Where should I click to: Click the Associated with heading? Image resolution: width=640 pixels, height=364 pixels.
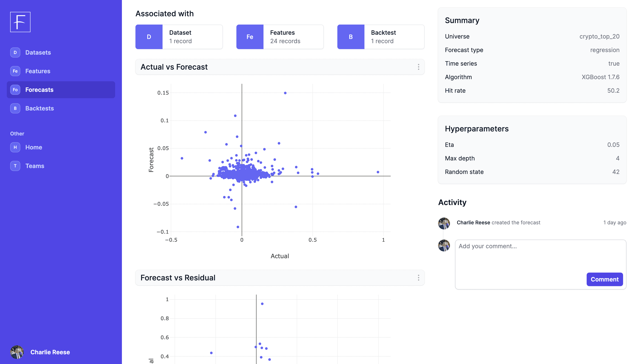164,14
